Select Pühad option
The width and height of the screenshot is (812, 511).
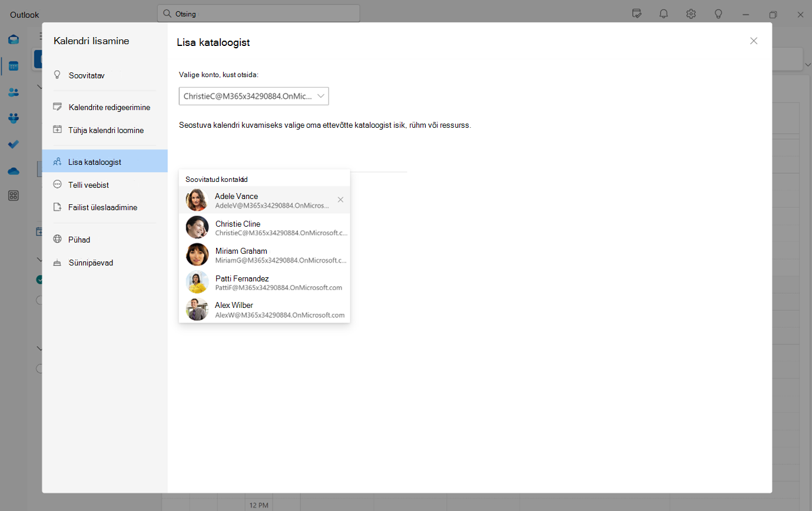[x=105, y=240]
